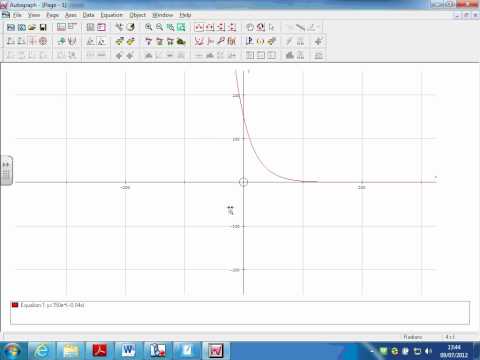Click the first red axes icon in top row
Image resolution: width=480 pixels, height=360 pixels.
[x=199, y=27]
